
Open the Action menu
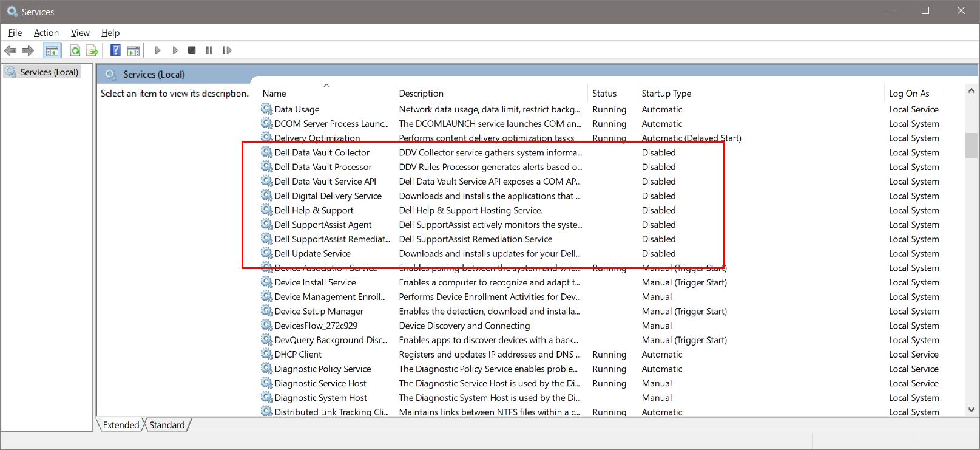(46, 33)
